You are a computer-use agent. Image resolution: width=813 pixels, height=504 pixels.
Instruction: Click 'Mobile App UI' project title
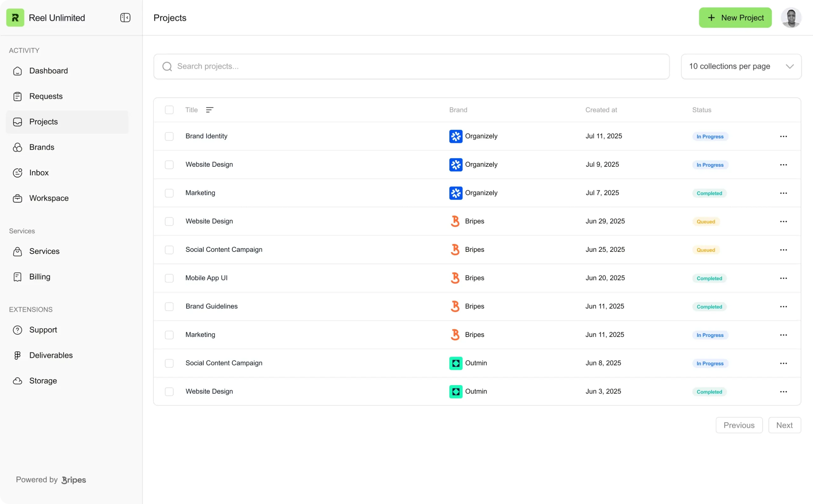(x=206, y=278)
